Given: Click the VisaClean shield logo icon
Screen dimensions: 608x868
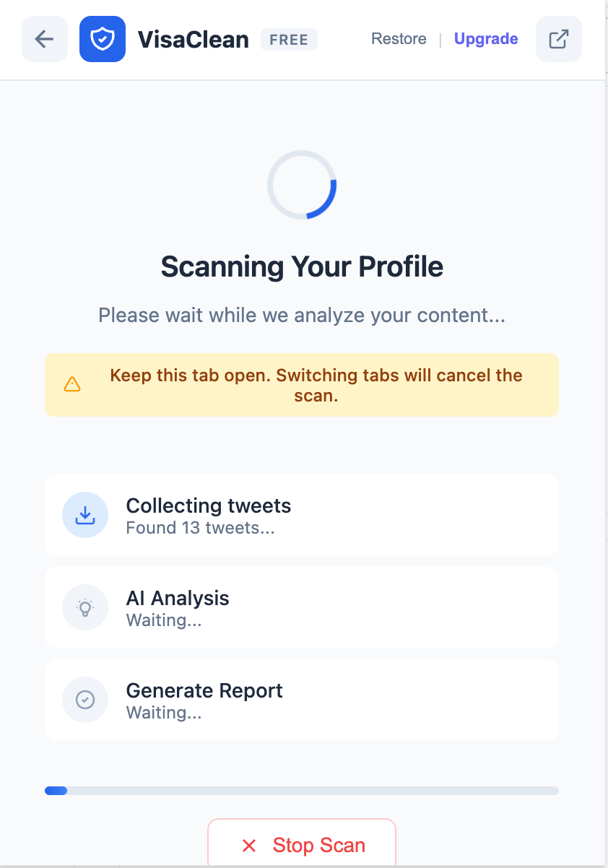Looking at the screenshot, I should (x=103, y=39).
